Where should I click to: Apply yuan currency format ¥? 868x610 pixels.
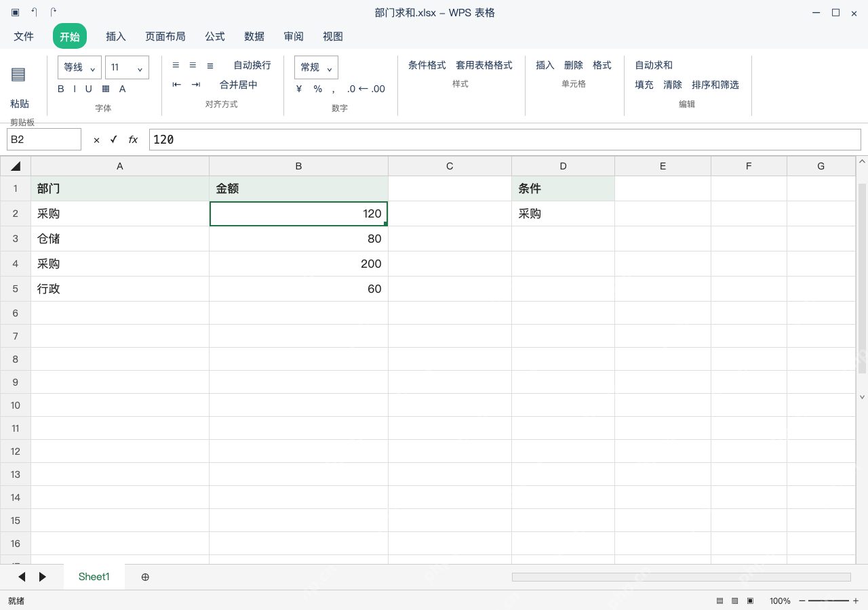tap(299, 89)
